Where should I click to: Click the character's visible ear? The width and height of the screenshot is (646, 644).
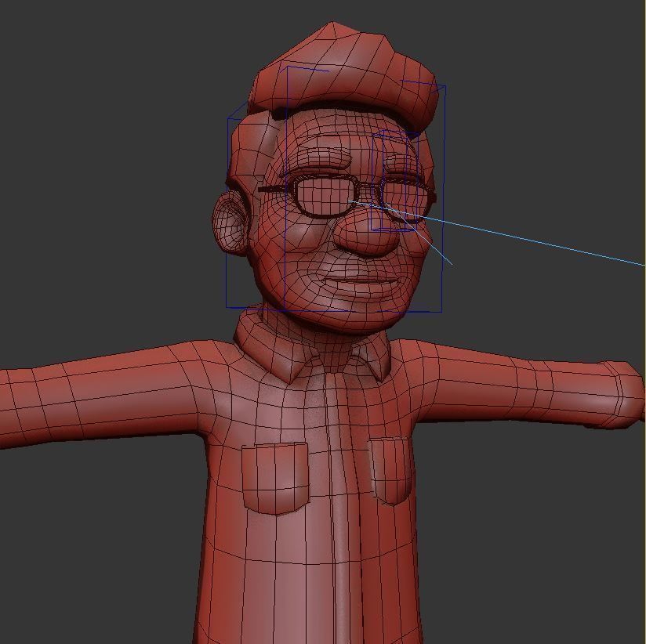pos(230,223)
